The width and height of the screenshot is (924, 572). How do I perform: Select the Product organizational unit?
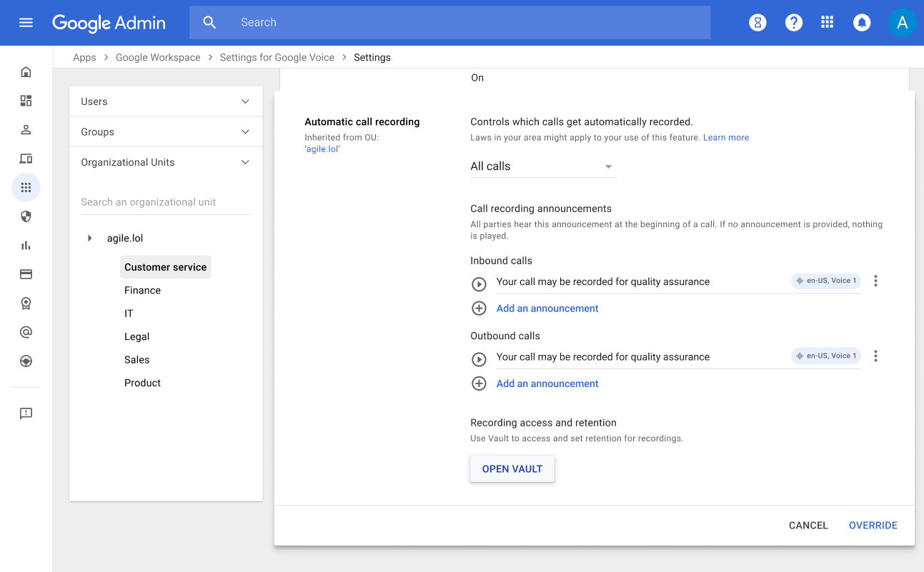pos(142,383)
